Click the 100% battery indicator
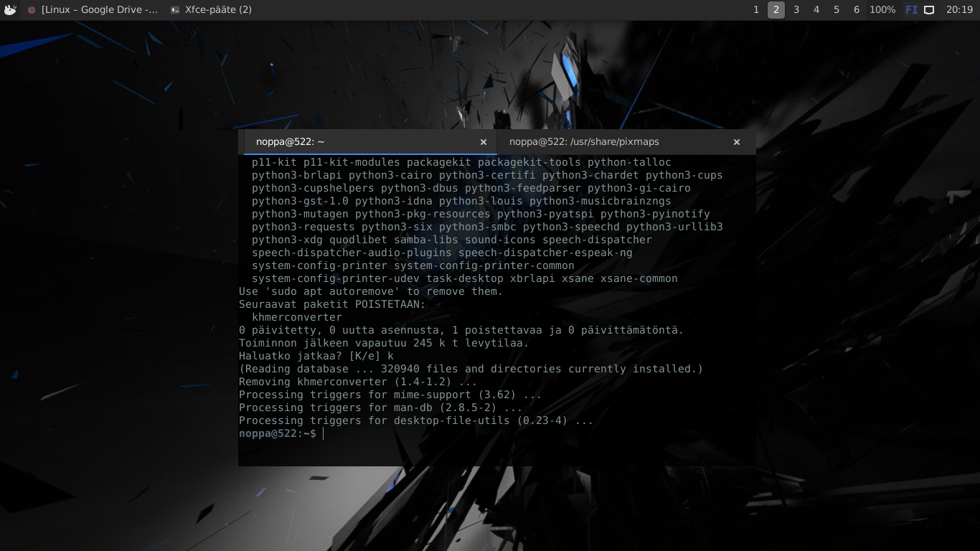Image resolution: width=980 pixels, height=551 pixels. click(x=882, y=10)
